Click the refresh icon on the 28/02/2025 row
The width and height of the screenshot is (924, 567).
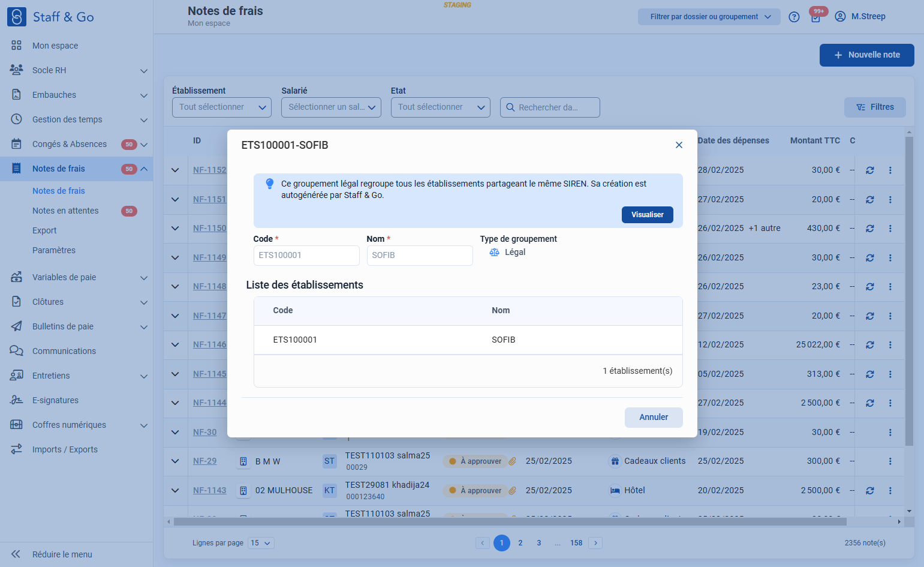point(869,170)
